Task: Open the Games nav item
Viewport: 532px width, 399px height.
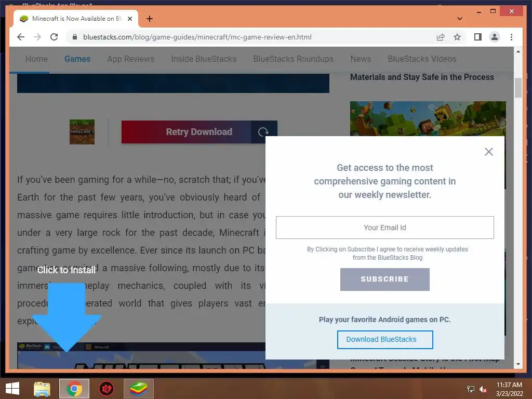Action: [77, 59]
